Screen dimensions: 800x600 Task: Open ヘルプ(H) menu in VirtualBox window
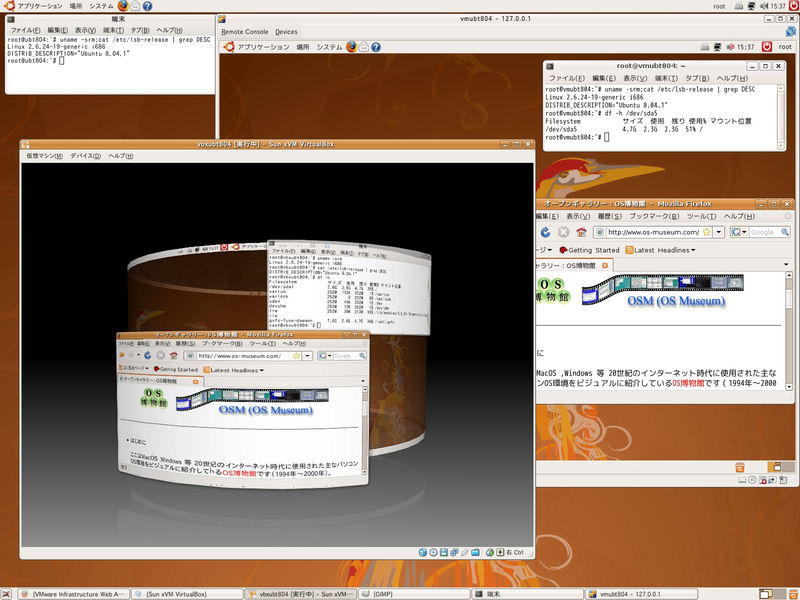[121, 156]
